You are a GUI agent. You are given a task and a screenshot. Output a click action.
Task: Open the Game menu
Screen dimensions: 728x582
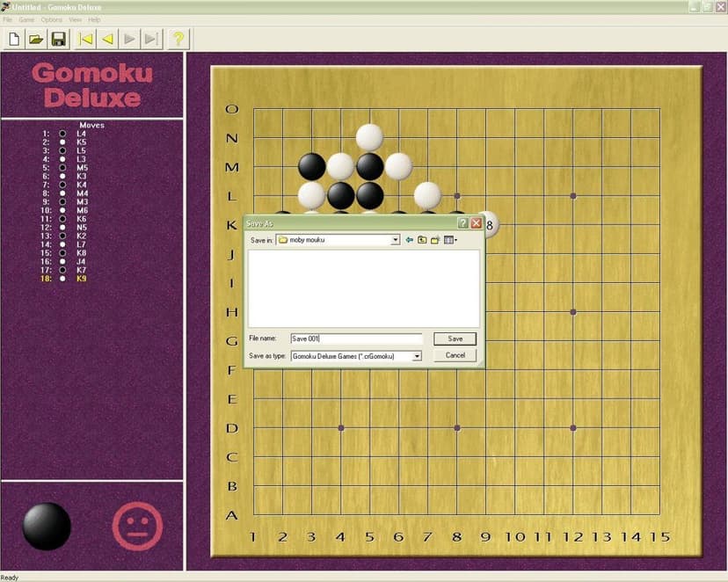[x=26, y=20]
